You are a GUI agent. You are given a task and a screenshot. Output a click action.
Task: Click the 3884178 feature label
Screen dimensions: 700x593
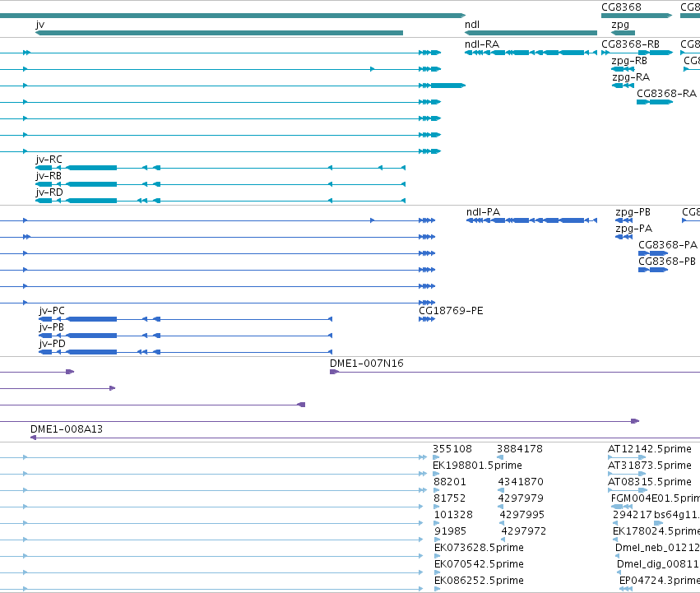coord(520,449)
